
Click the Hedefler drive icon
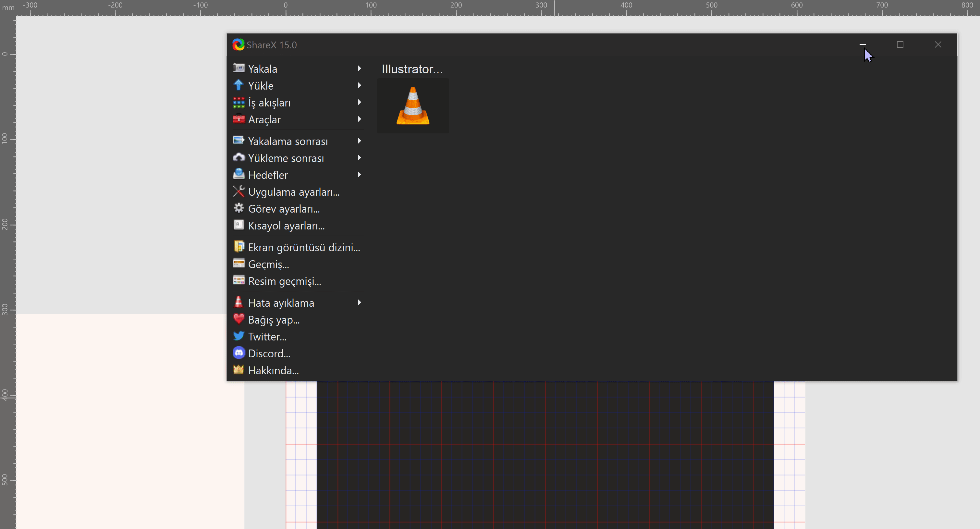click(239, 174)
